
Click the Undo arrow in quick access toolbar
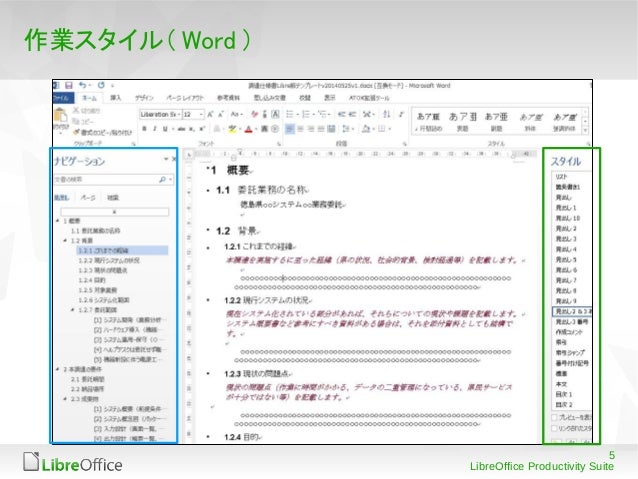pos(83,85)
